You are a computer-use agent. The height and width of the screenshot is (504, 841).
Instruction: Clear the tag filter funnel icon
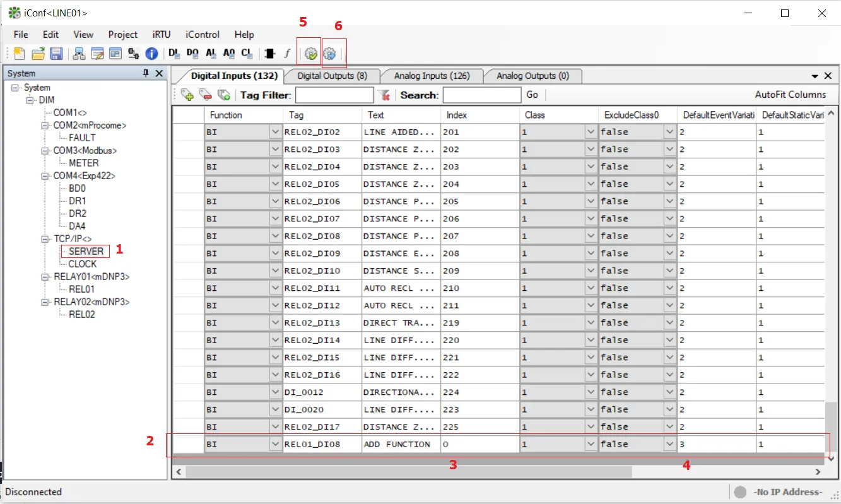(x=384, y=95)
